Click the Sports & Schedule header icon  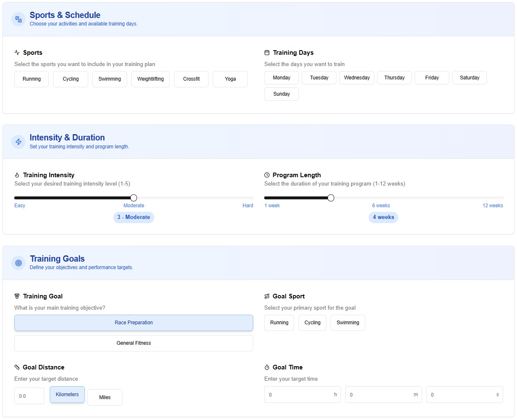point(18,19)
